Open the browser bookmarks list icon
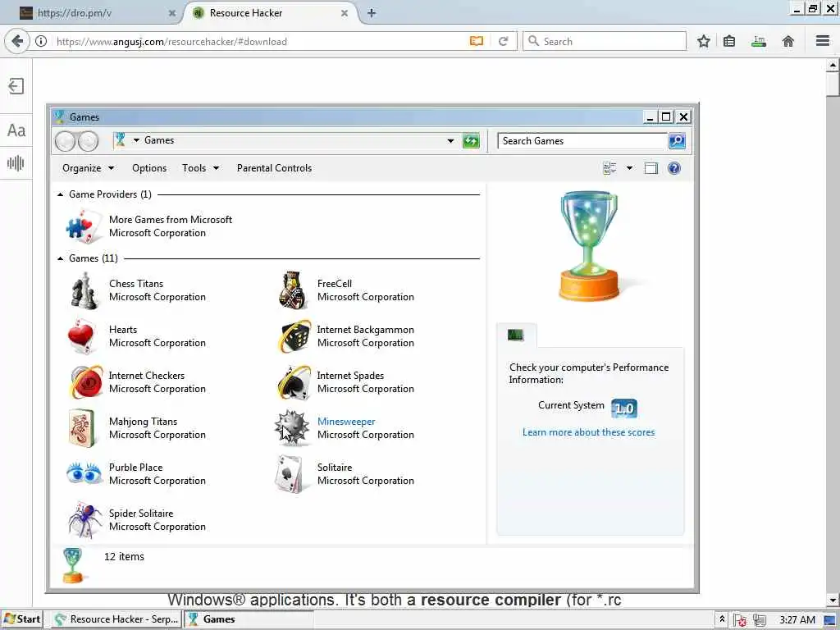The image size is (840, 630). pyautogui.click(x=729, y=41)
